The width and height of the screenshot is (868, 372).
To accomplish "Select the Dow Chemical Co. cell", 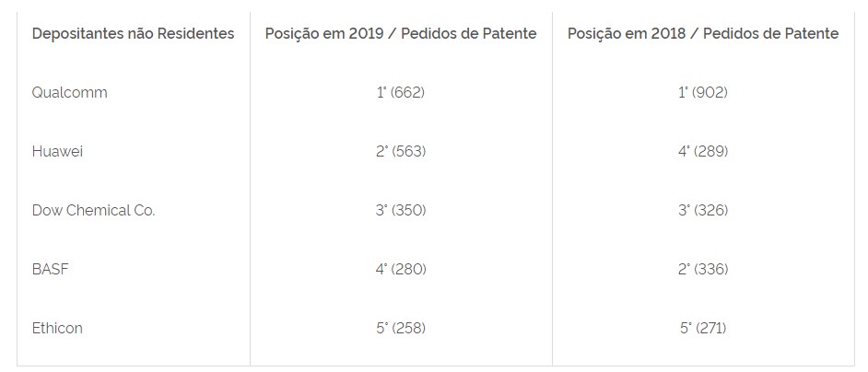I will (x=94, y=210).
